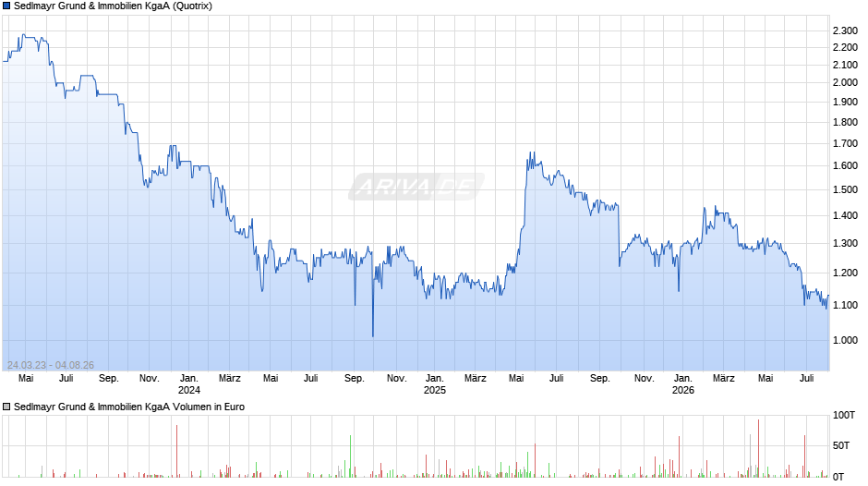Click the 1.600 price axis label
868x486 pixels.
point(845,165)
